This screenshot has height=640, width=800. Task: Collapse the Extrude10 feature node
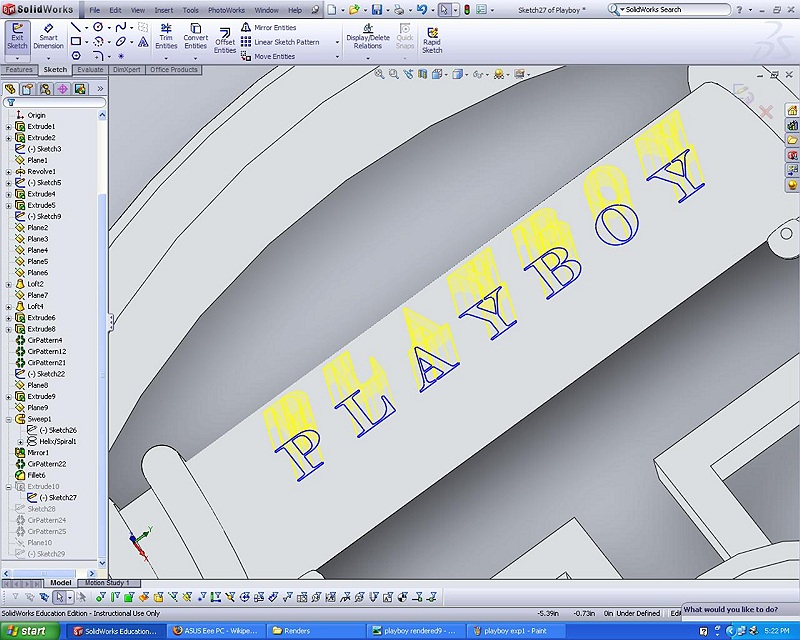point(9,486)
